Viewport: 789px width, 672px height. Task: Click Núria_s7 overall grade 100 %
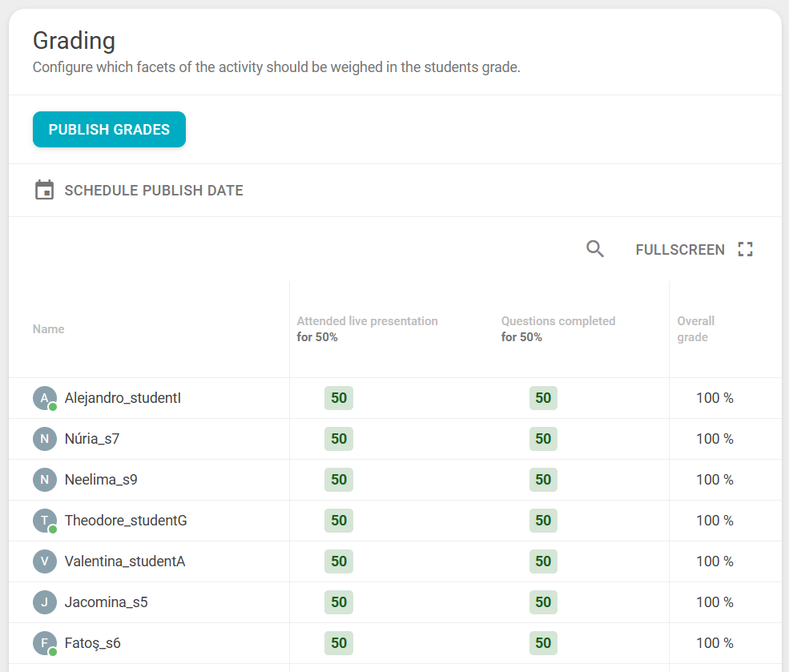(715, 439)
